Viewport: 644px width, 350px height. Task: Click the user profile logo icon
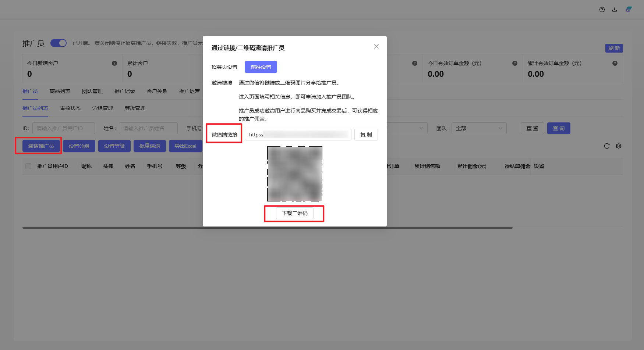tap(629, 10)
